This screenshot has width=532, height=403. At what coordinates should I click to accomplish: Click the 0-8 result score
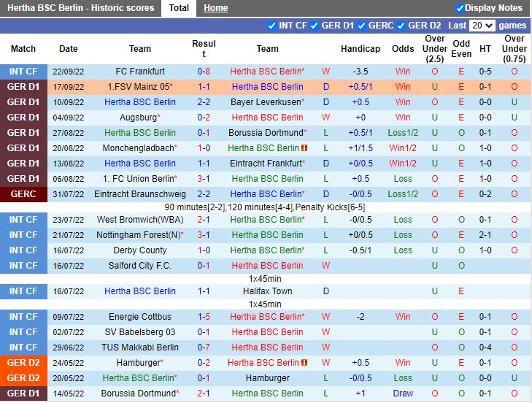(x=204, y=72)
